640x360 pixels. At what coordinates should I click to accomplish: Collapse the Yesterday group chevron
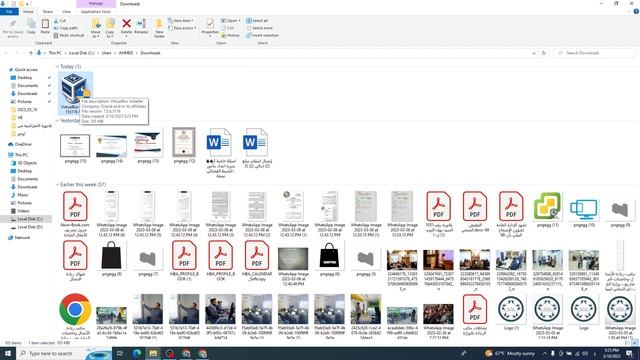(x=57, y=121)
